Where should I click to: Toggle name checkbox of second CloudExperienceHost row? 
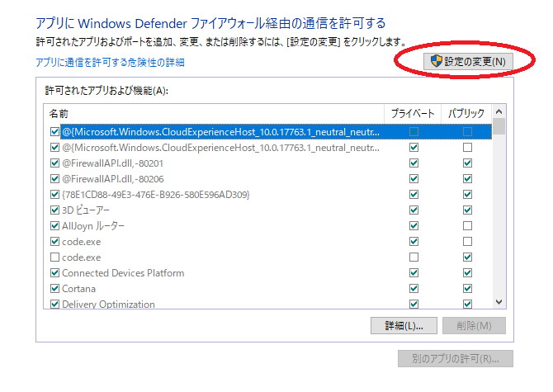pyautogui.click(x=54, y=148)
